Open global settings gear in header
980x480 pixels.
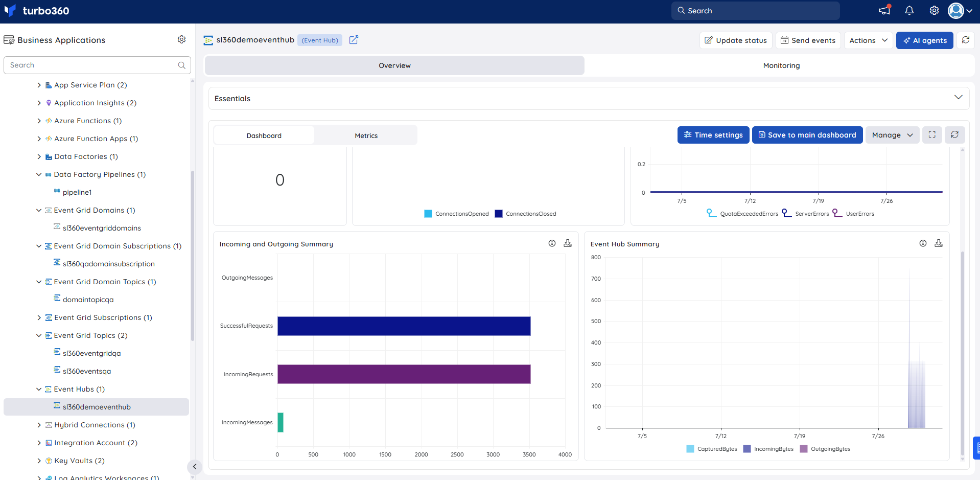934,11
